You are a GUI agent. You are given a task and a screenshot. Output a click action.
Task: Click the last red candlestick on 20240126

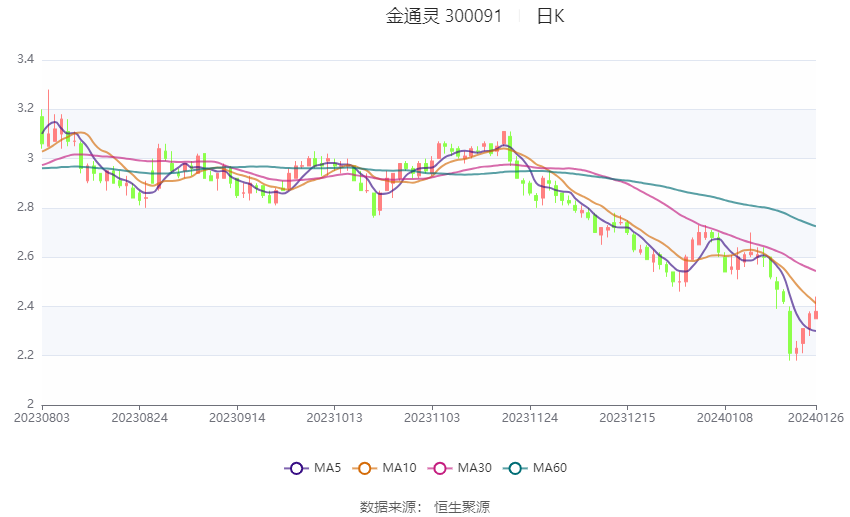click(816, 314)
